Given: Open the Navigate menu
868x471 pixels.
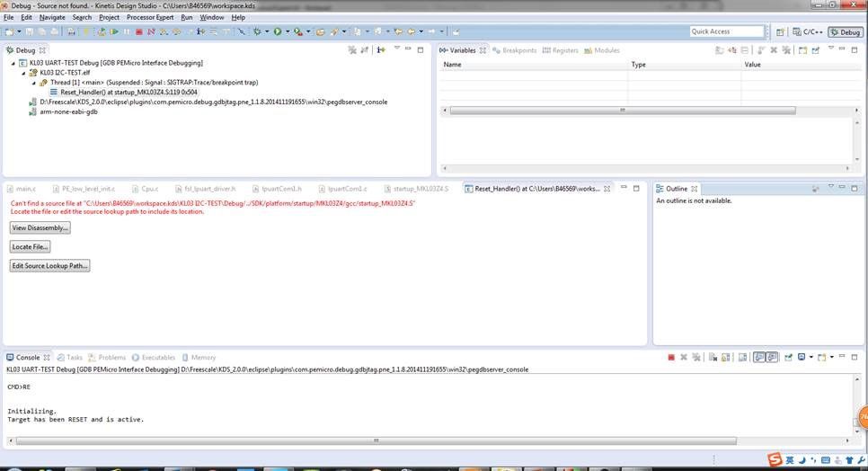Looking at the screenshot, I should (x=52, y=17).
